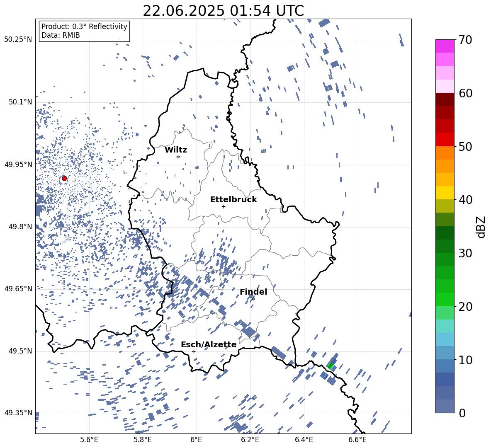This screenshot has height=448, width=491.
Task: Click the 49.5°N latitude label
Action: click(20, 351)
